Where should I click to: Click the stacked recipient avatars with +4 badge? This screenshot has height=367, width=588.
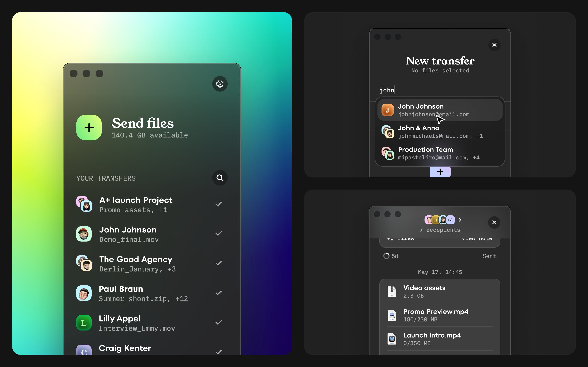[439, 220]
